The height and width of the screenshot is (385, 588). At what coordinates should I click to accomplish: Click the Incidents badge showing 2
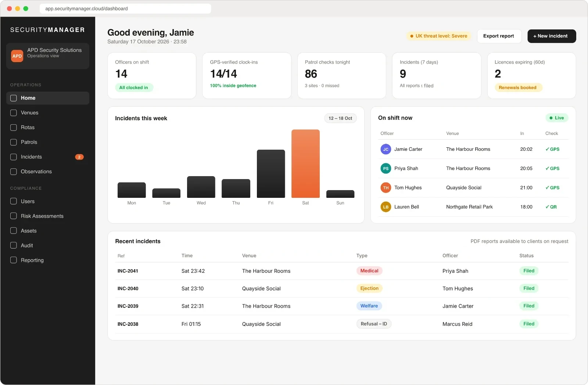point(79,157)
